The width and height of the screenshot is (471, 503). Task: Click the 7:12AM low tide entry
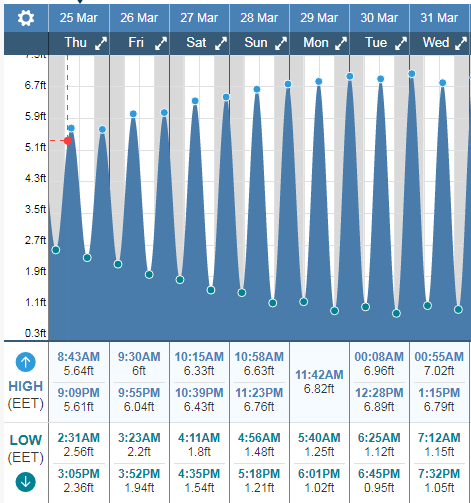439,444
